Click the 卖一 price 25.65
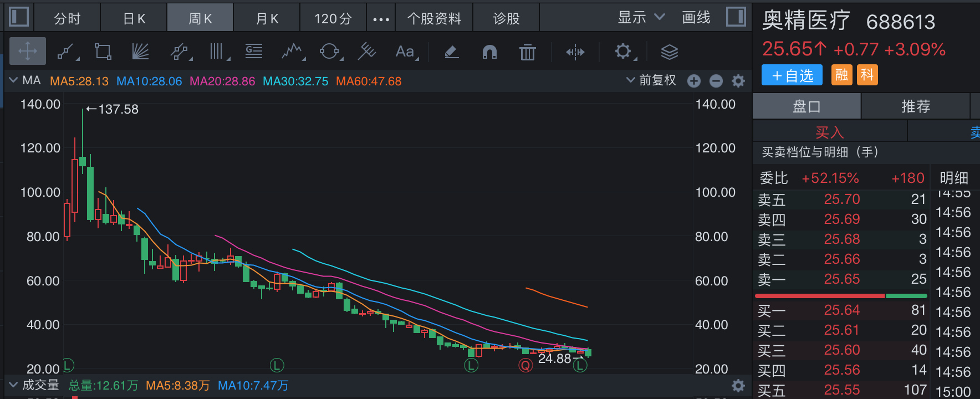 tap(842, 279)
